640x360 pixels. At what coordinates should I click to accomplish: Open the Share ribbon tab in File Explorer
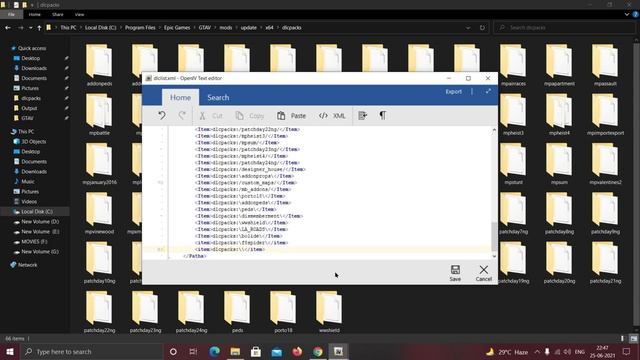pyautogui.click(x=58, y=14)
